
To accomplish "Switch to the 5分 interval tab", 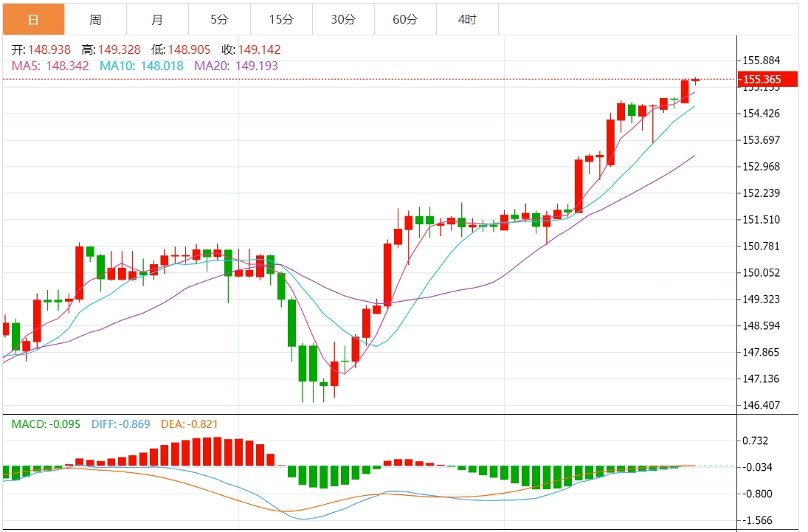I will click(x=219, y=20).
